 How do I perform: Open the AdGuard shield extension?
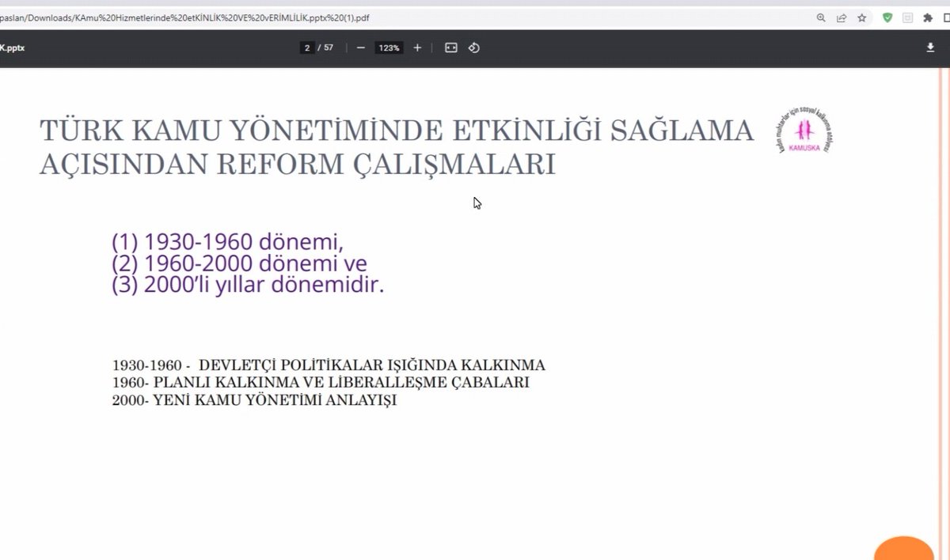click(887, 16)
